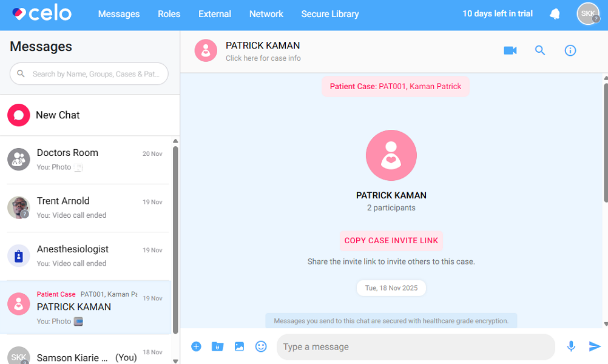
Task: Record a voice message
Action: [x=571, y=346]
